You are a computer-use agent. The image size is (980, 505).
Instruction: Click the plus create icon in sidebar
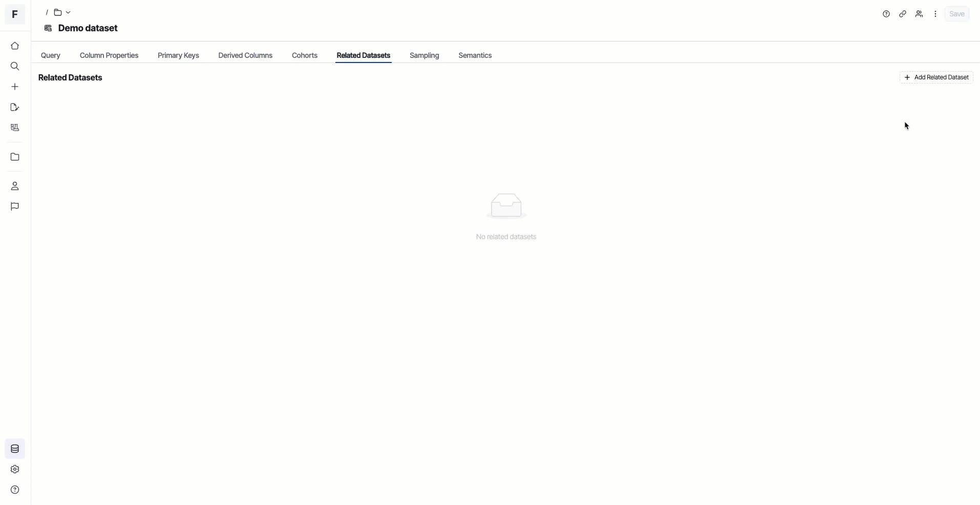click(x=15, y=87)
